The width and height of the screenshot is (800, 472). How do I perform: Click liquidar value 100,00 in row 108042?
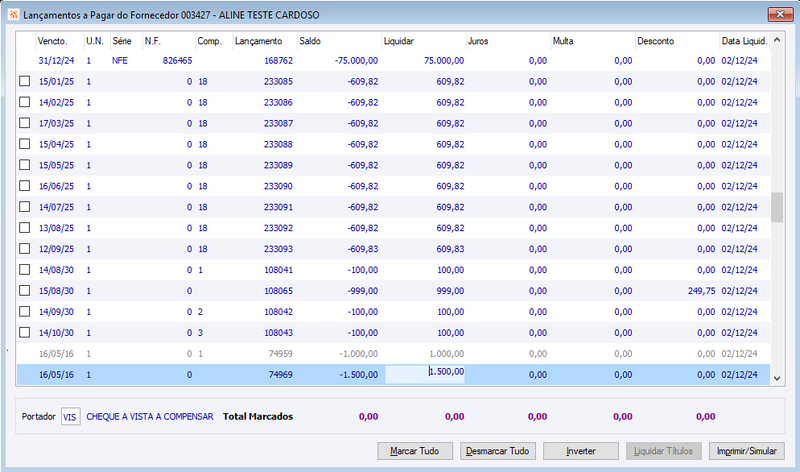[x=451, y=311]
